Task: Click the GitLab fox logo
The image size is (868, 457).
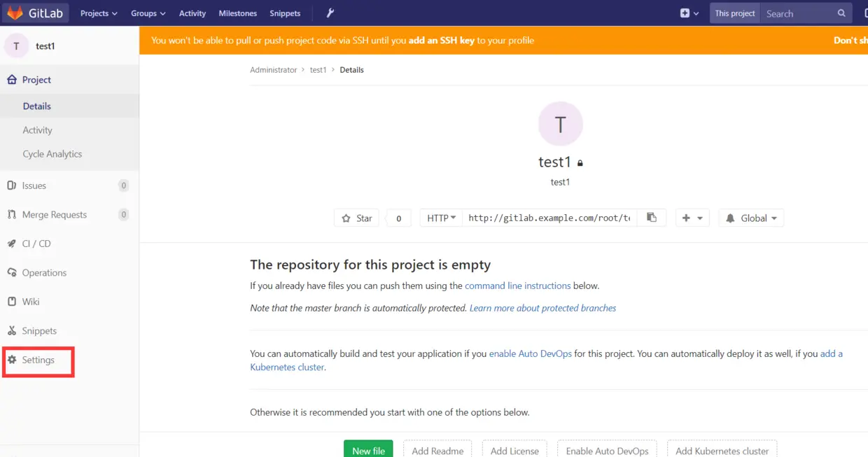Action: (x=15, y=13)
